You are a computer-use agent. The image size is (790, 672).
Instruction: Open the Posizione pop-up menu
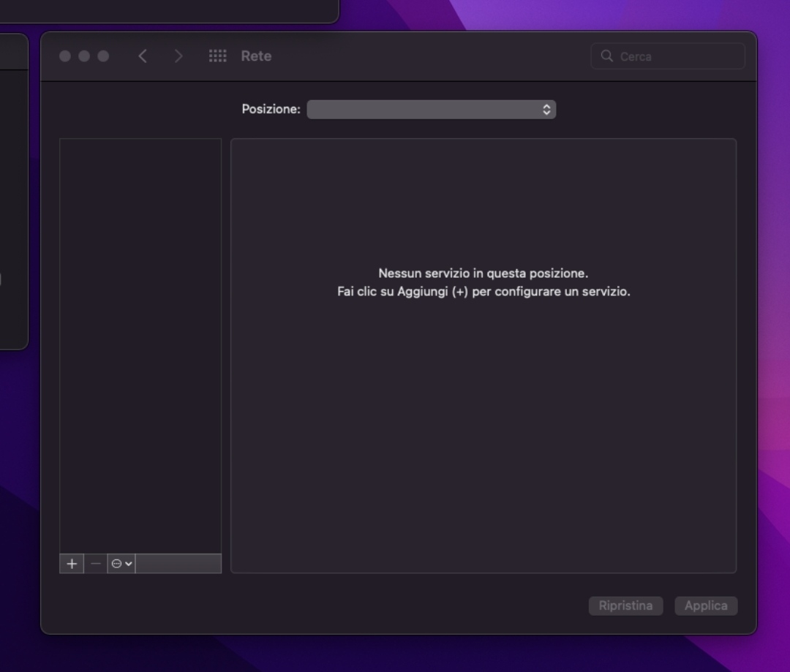(431, 110)
